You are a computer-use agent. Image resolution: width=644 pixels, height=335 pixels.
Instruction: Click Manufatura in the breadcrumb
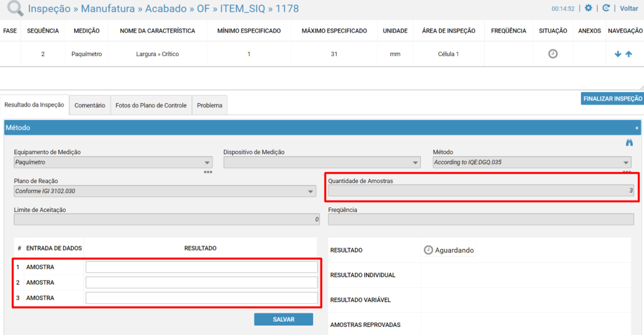(x=108, y=9)
